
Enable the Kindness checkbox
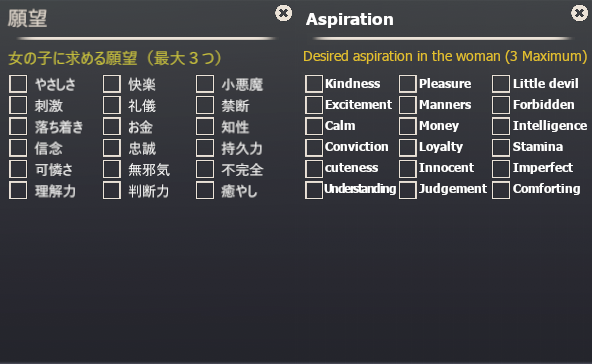coord(314,84)
